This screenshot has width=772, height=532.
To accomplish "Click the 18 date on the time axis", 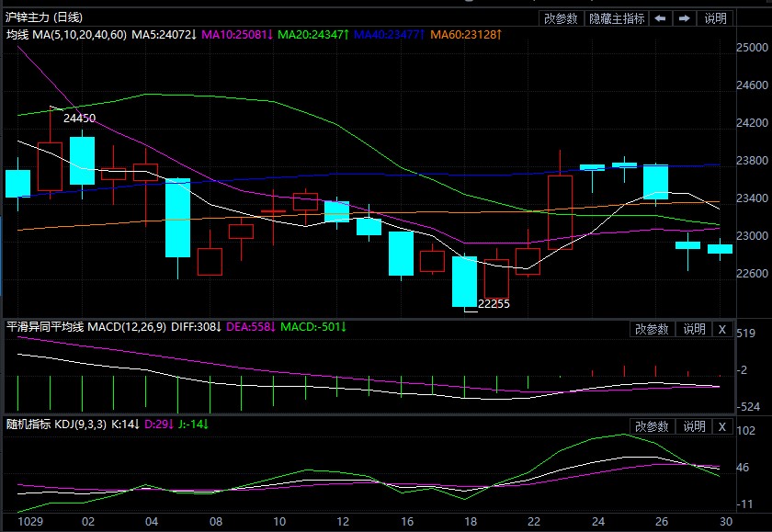I will coord(471,522).
